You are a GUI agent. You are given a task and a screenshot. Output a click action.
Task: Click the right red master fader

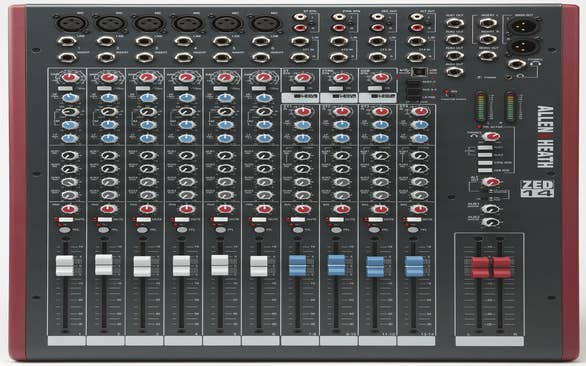click(502, 267)
